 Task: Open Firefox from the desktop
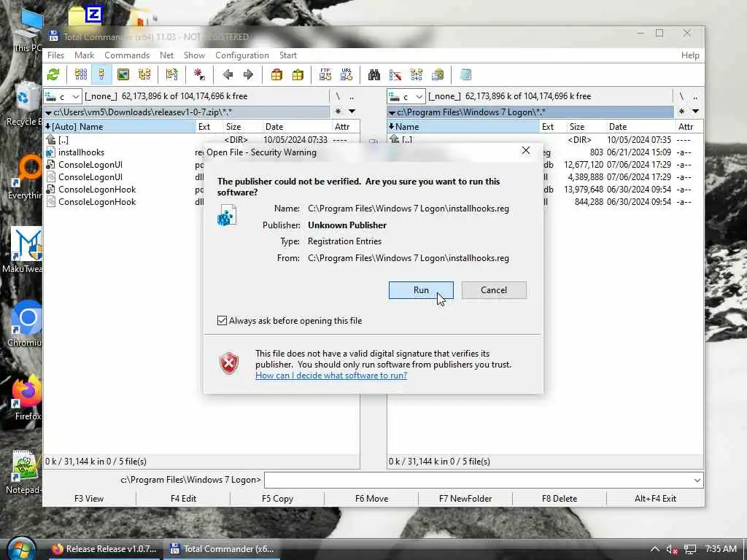tap(27, 397)
